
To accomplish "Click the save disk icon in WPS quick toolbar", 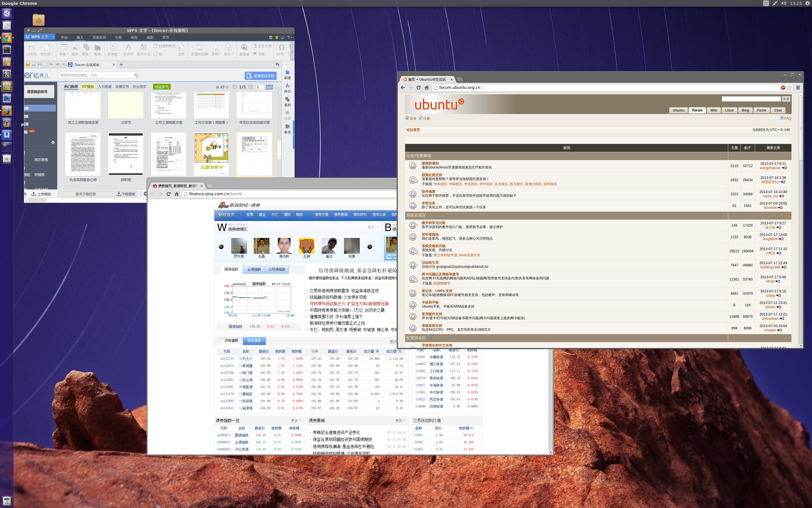I will 34,64.
